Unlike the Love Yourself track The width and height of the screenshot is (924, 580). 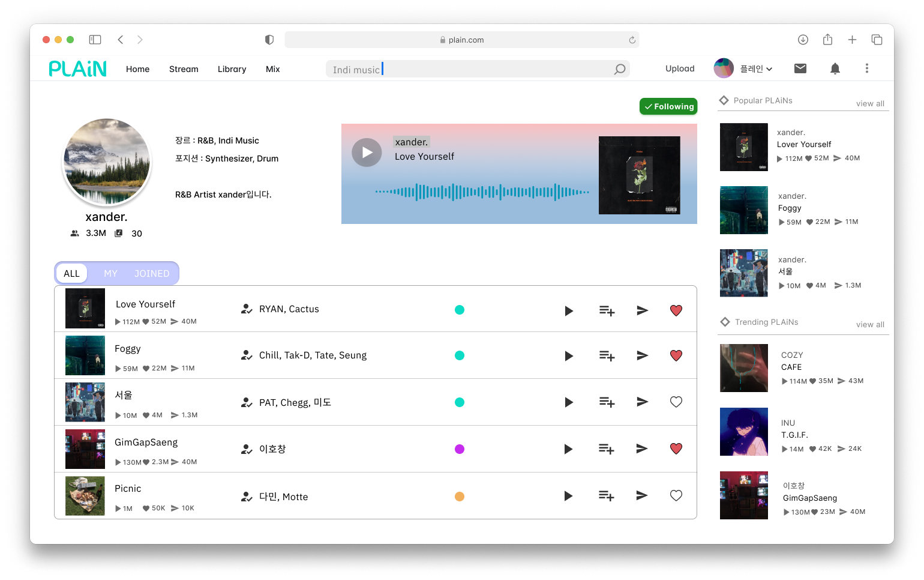pos(676,310)
